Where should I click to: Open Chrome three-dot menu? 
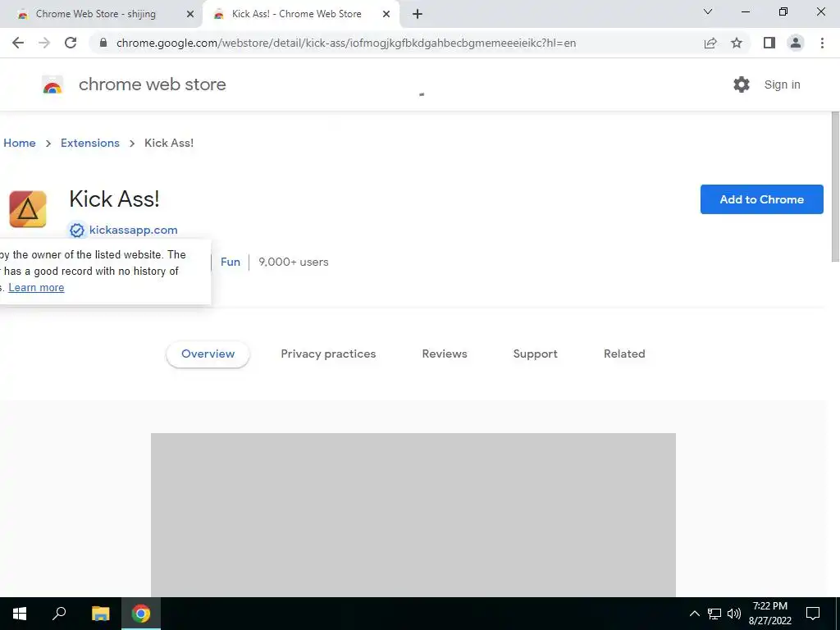click(822, 43)
